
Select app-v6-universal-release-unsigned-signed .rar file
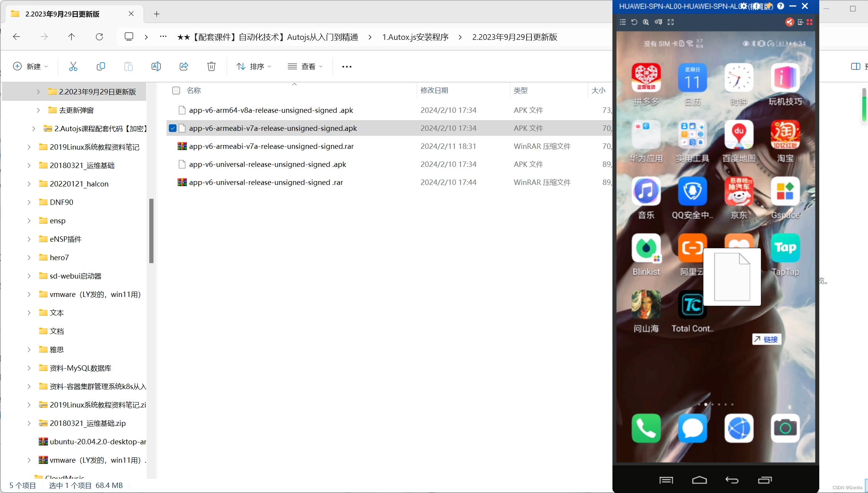point(266,182)
